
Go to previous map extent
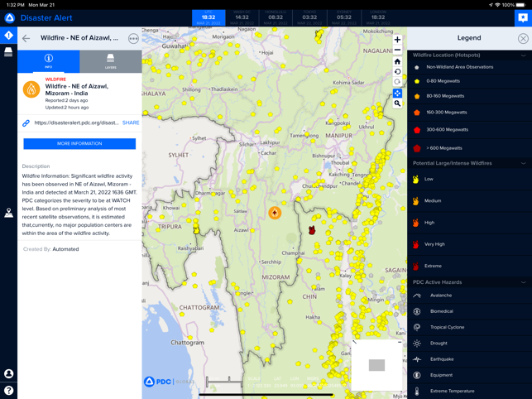pyautogui.click(x=397, y=72)
